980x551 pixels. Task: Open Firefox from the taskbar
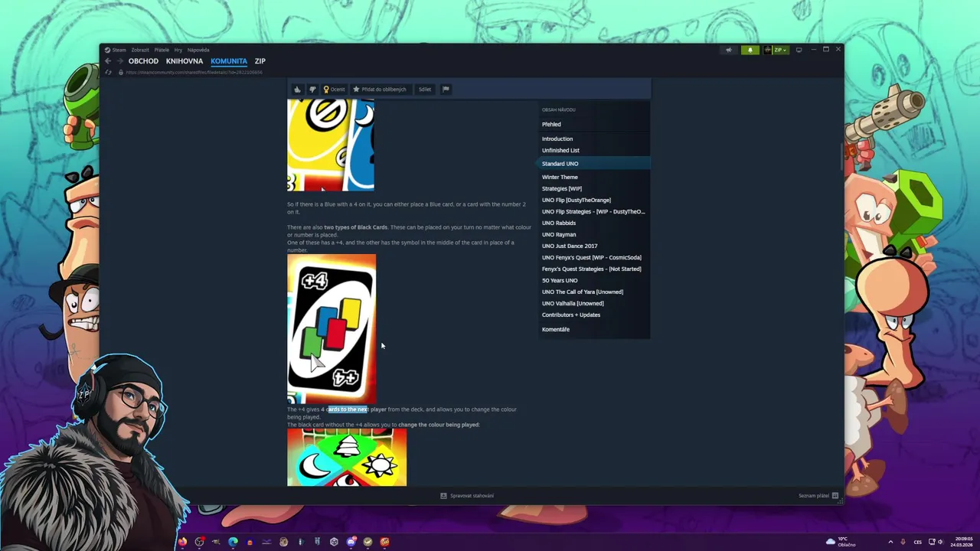click(182, 542)
